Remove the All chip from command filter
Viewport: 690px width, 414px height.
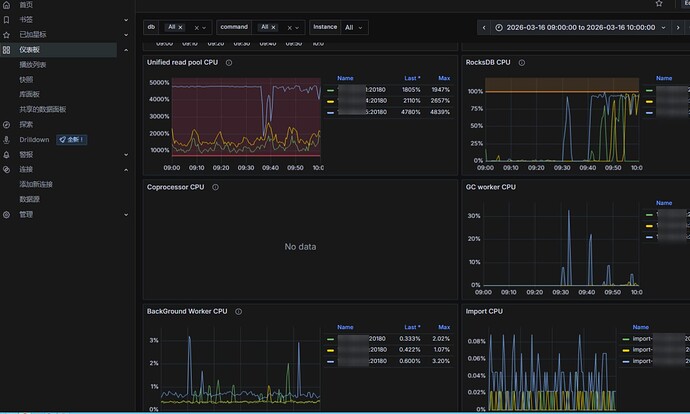[273, 27]
